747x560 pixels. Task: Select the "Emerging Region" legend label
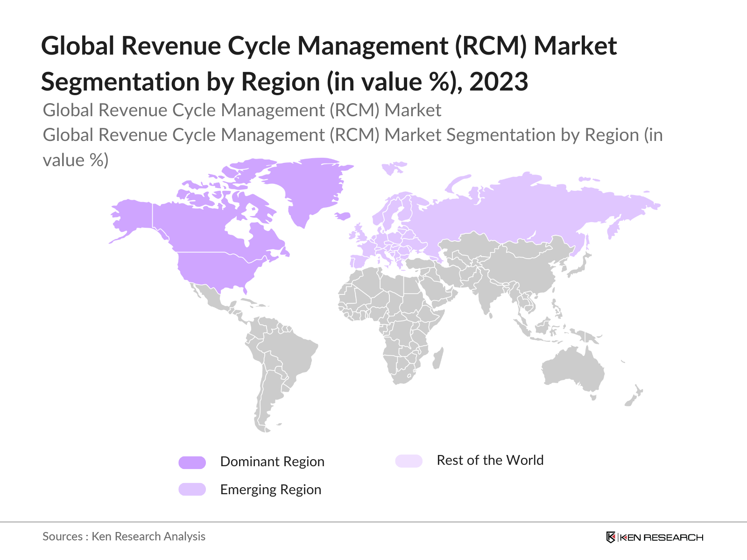coord(270,490)
